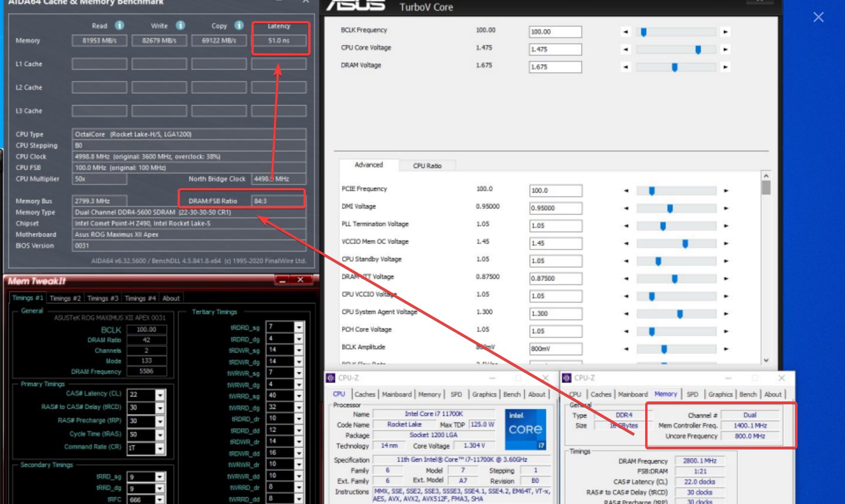Screen dimensions: 845x504
Task: Click right arrow of PCIE Frequency slider
Action: (725, 190)
